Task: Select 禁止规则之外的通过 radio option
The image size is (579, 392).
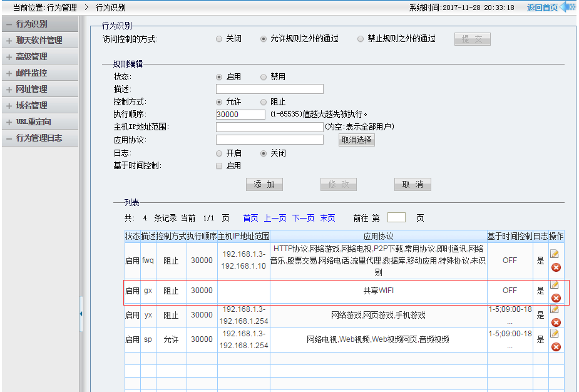Action: [361, 39]
